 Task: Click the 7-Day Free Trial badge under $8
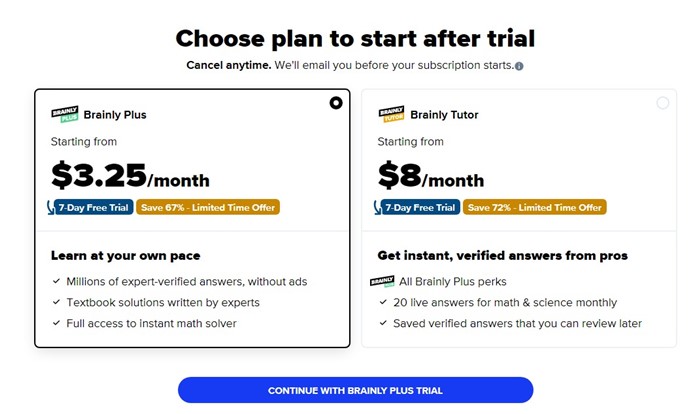[419, 207]
